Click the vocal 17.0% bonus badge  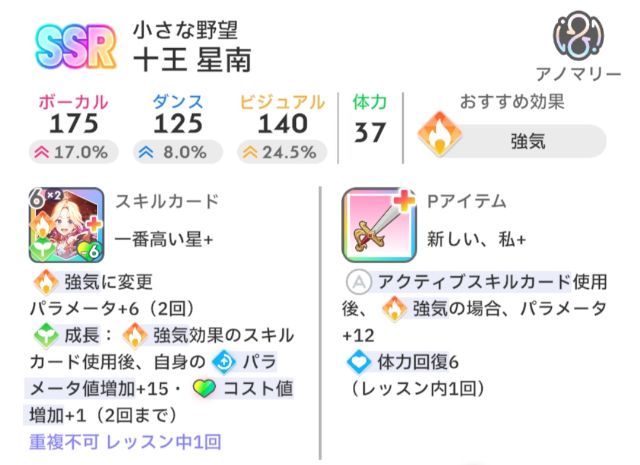71,152
